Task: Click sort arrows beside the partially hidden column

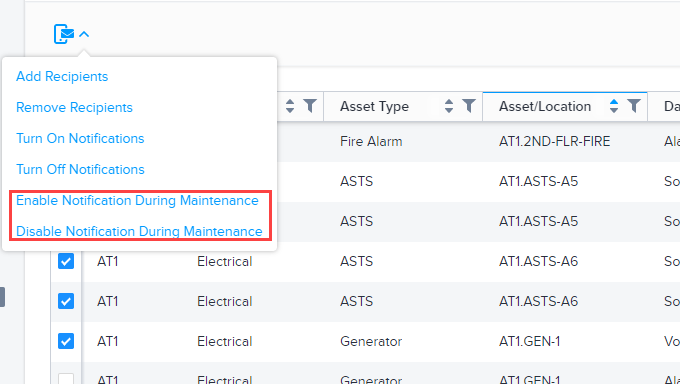Action: tap(290, 106)
